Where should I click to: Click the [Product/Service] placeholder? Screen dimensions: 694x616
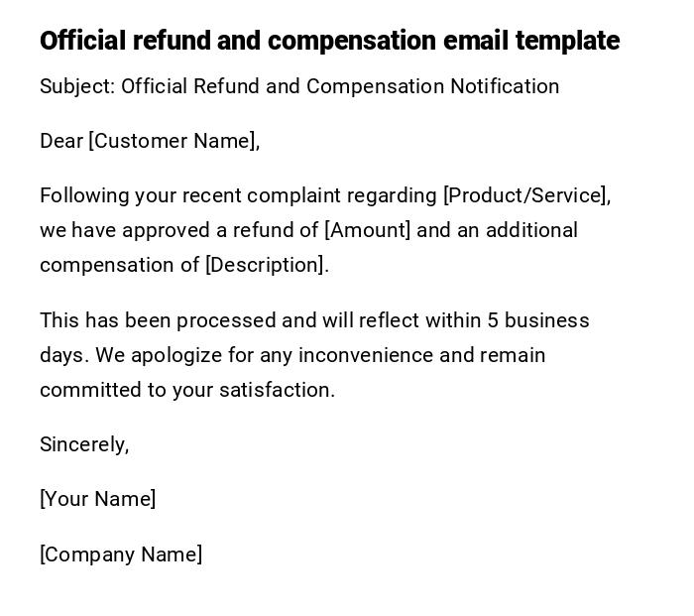pos(524,195)
